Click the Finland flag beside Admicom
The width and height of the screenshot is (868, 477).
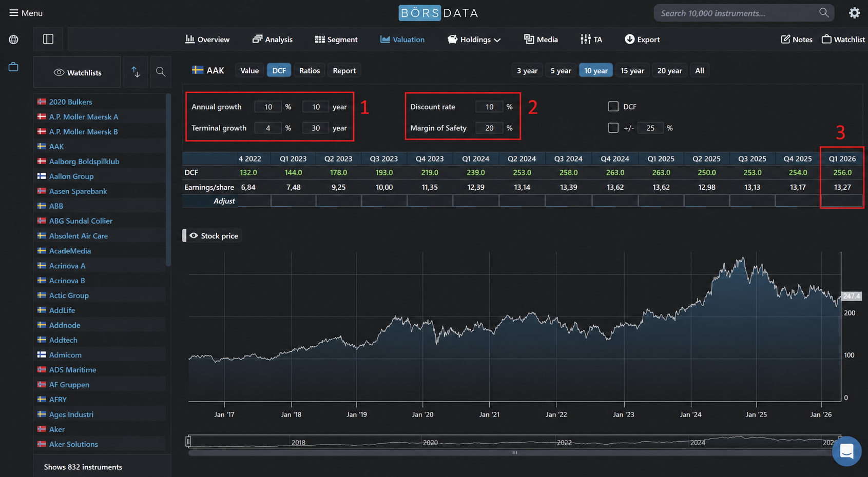click(x=42, y=354)
